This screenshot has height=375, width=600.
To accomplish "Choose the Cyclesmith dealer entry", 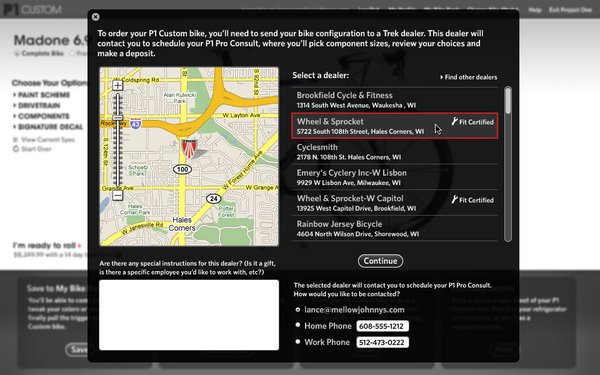I will 395,152.
